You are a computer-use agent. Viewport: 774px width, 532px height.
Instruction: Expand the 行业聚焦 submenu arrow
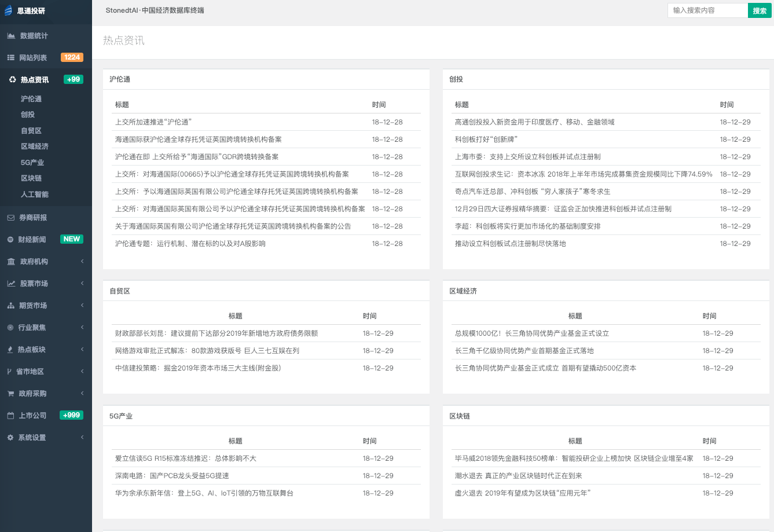(82, 328)
